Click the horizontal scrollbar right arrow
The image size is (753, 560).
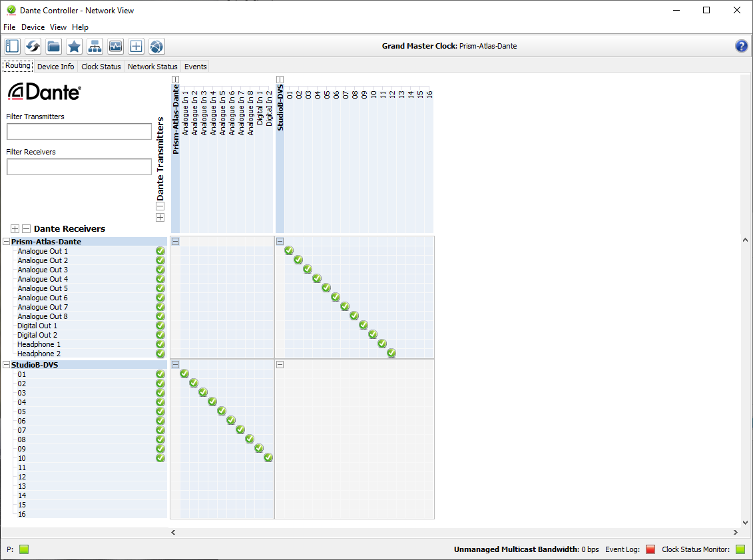pos(735,532)
